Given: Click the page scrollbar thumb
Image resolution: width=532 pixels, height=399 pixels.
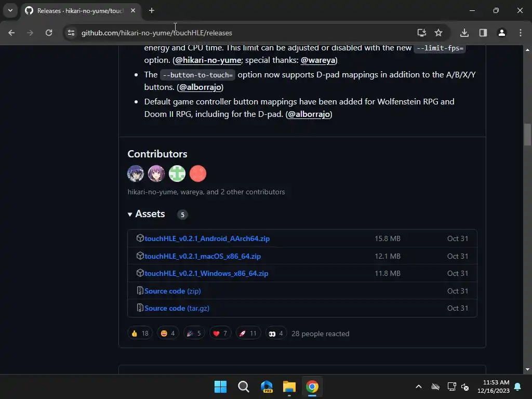Looking at the screenshot, I should [527, 135].
